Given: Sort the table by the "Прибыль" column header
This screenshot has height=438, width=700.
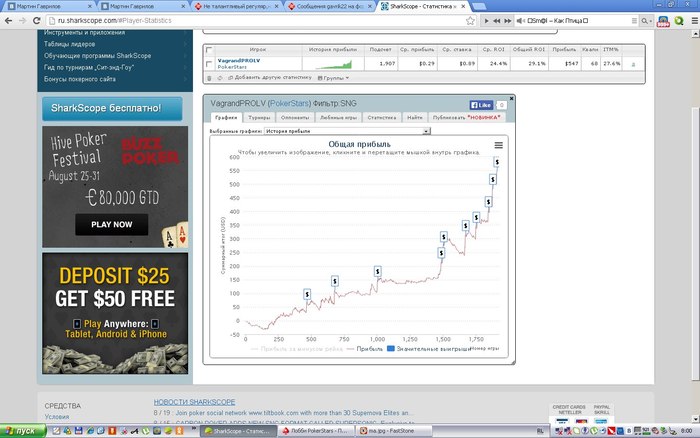Looking at the screenshot, I should 564,50.
